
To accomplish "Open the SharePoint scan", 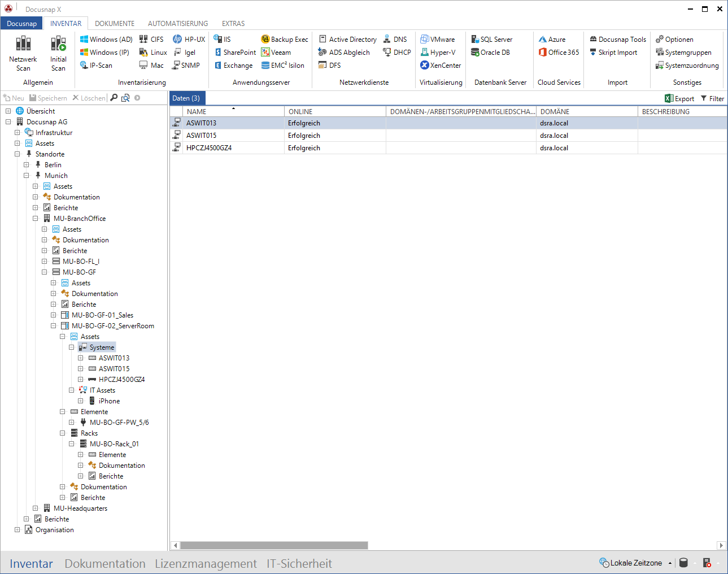I will (235, 53).
